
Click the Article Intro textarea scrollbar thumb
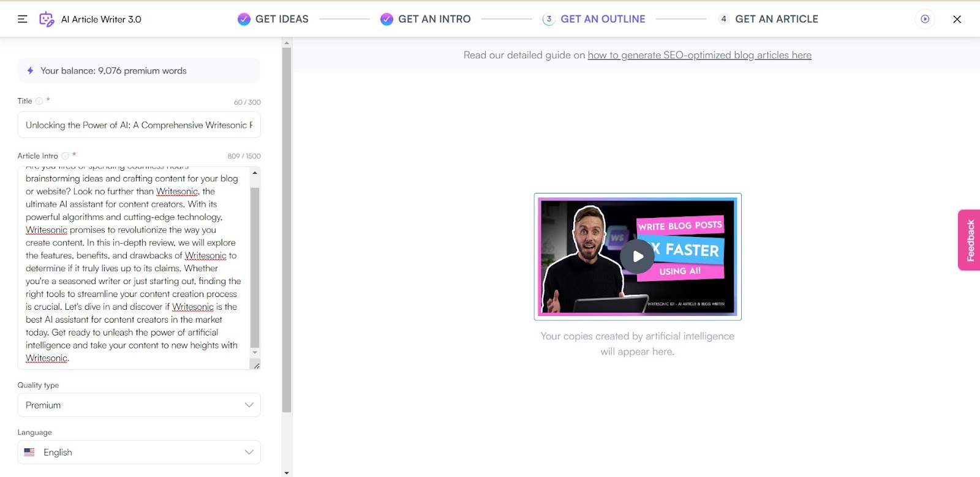pos(255,268)
